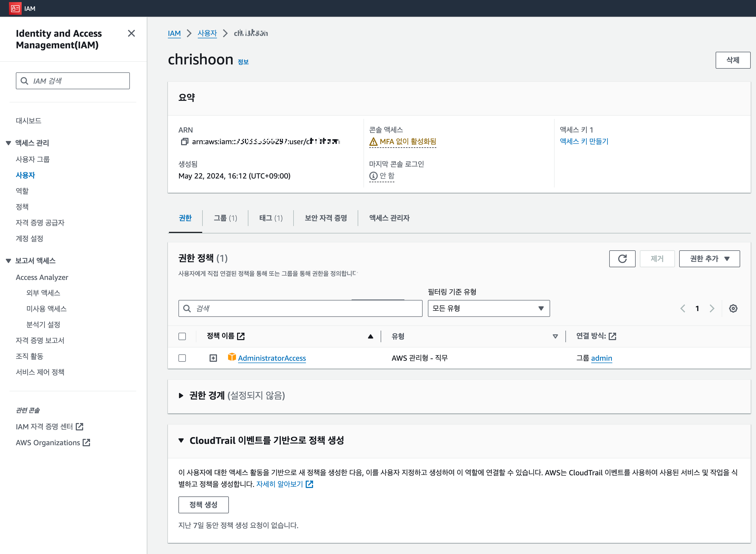
Task: Click external link icon next to 연결 방식
Action: pos(612,336)
